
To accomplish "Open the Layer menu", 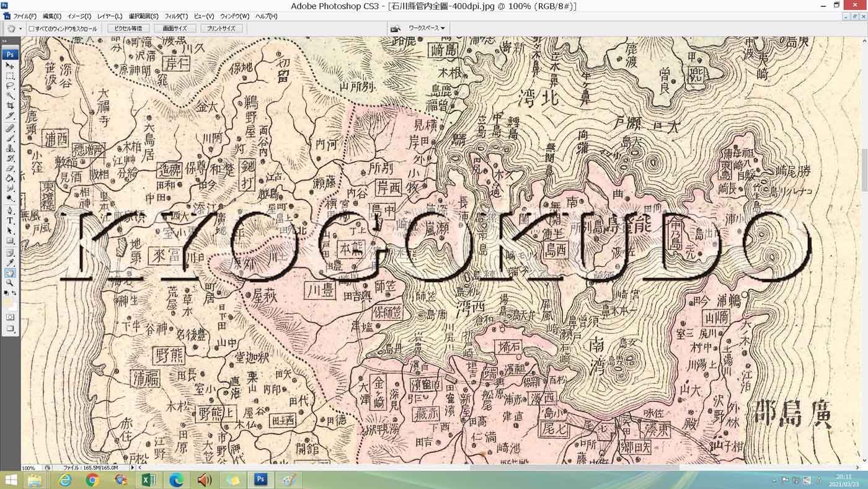I will [110, 16].
